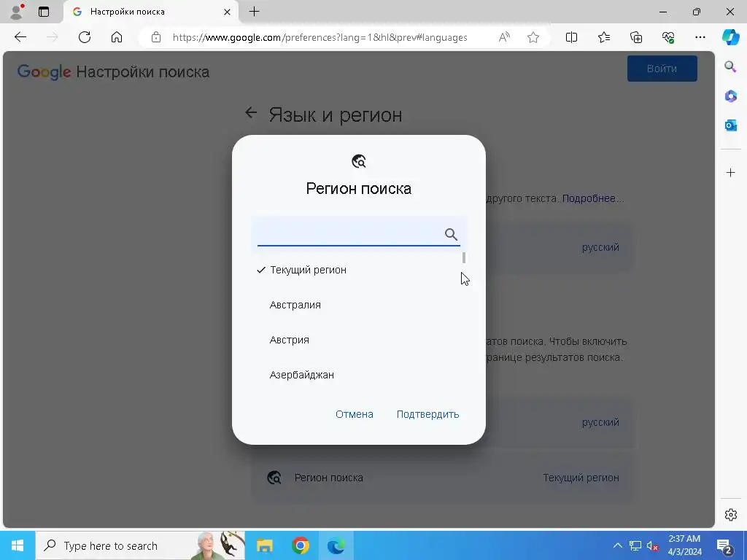This screenshot has height=560, width=747.
Task: Open Copilot sidebar icon
Action: coord(730,37)
